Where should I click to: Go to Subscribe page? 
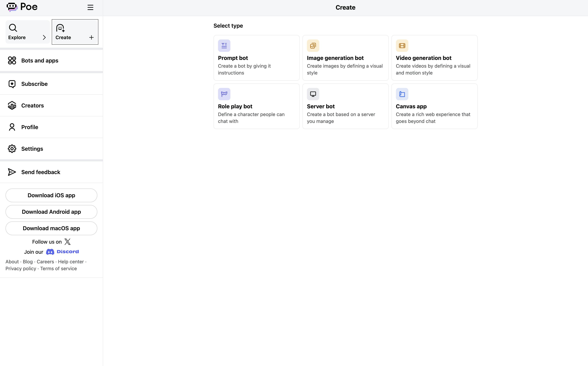(x=34, y=84)
